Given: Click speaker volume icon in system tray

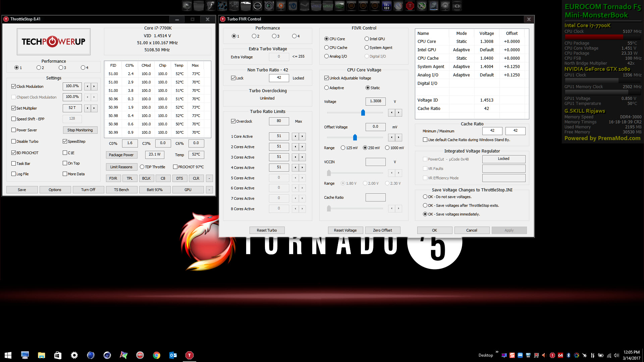Looking at the screenshot, I should click(616, 355).
